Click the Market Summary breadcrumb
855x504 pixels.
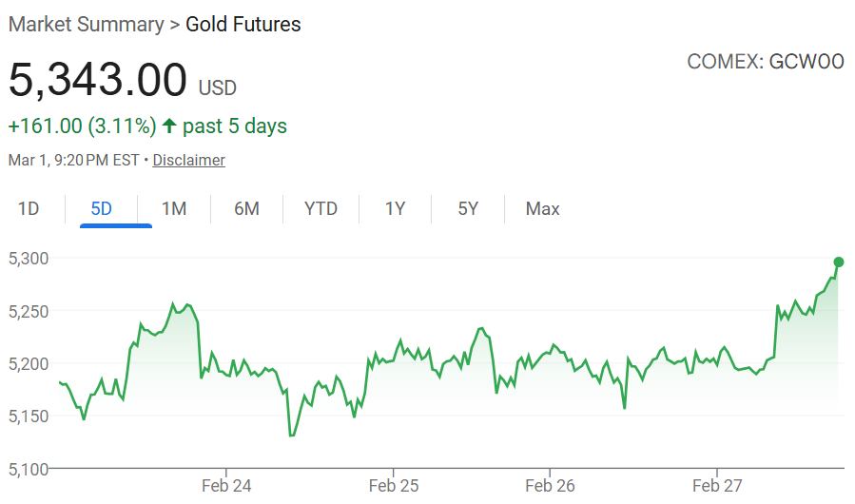[x=86, y=25]
